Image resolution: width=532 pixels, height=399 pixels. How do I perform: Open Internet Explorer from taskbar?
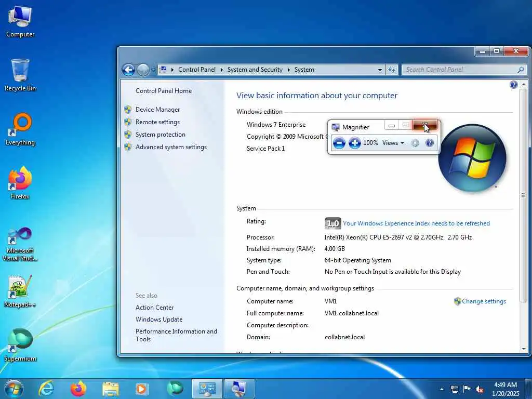click(46, 389)
